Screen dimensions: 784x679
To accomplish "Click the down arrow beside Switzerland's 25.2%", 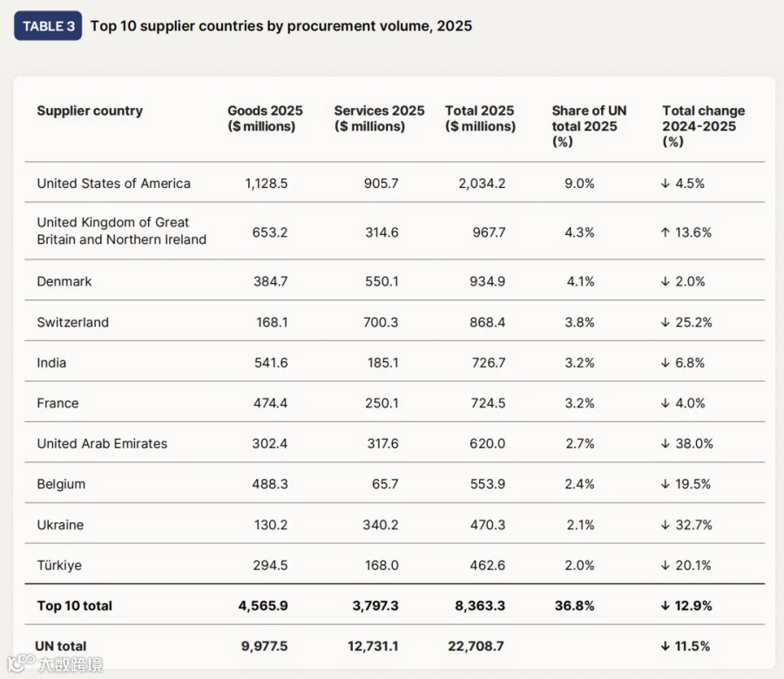I will click(x=665, y=322).
